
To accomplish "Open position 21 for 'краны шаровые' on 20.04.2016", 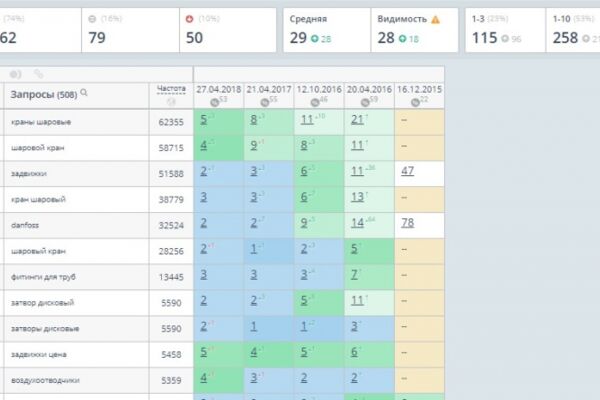I will (357, 119).
